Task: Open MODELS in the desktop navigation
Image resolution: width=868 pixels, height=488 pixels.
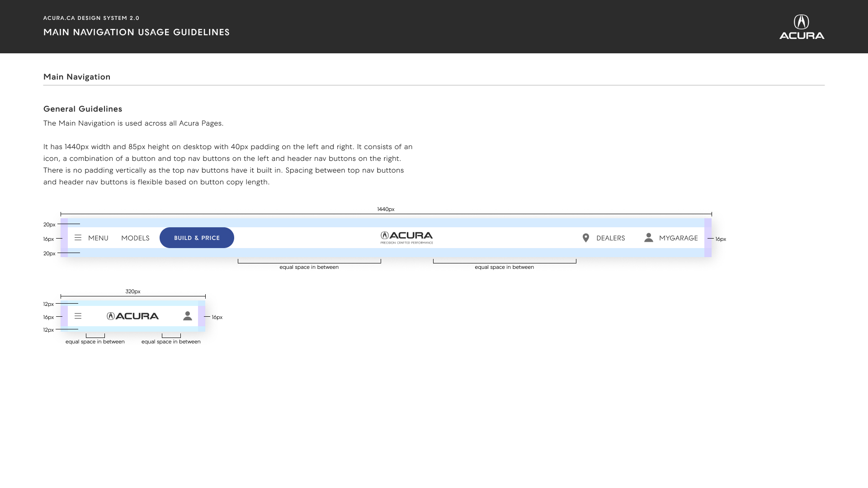Action: (x=135, y=238)
